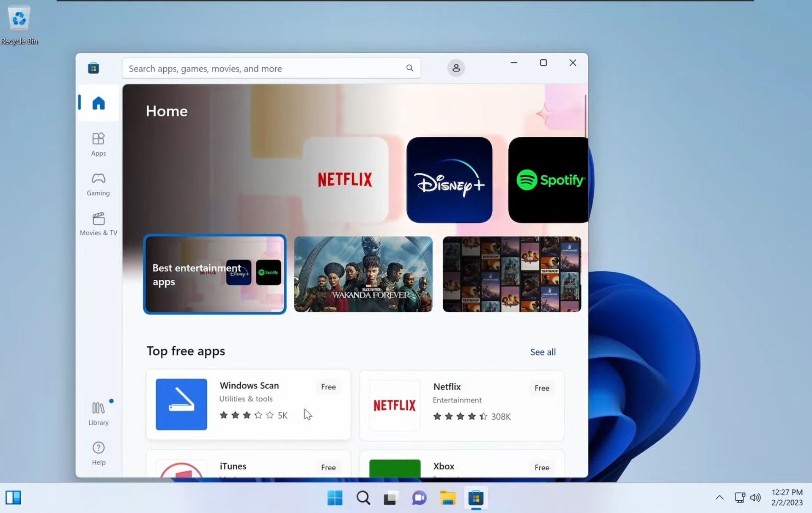Open the Xbox app title
This screenshot has width=812, height=513.
coord(444,466)
